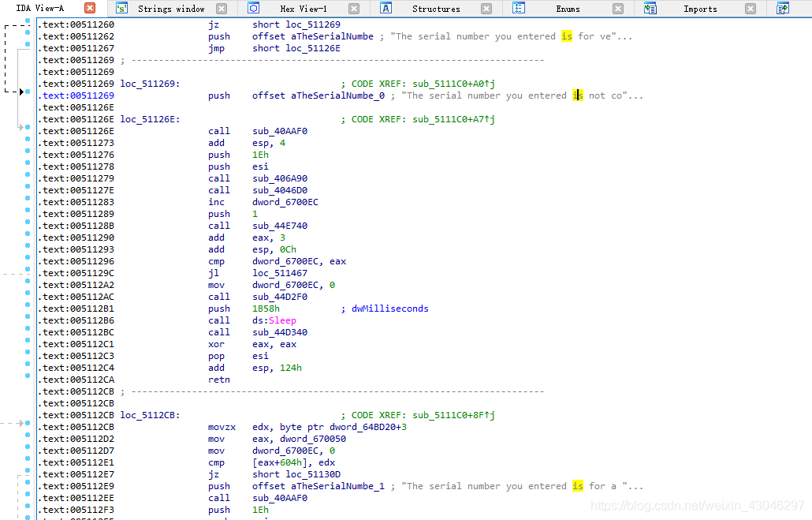
Task: Open the Enums tab
Action: coord(568,9)
